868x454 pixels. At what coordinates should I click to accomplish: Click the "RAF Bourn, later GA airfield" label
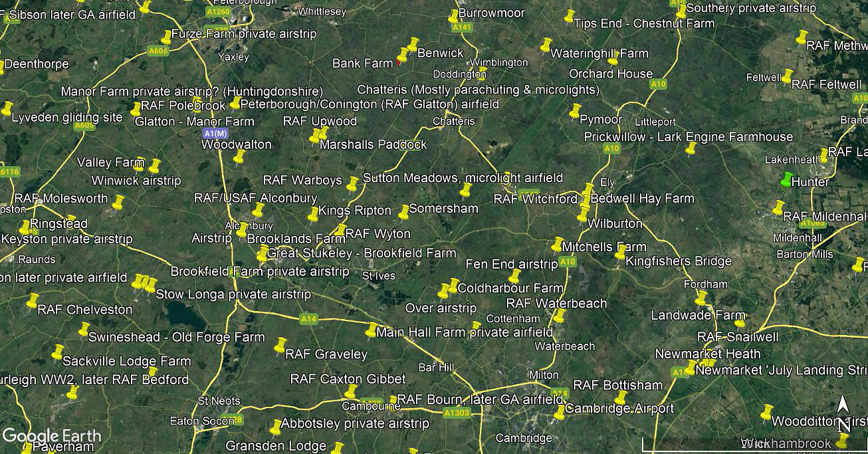[481, 399]
